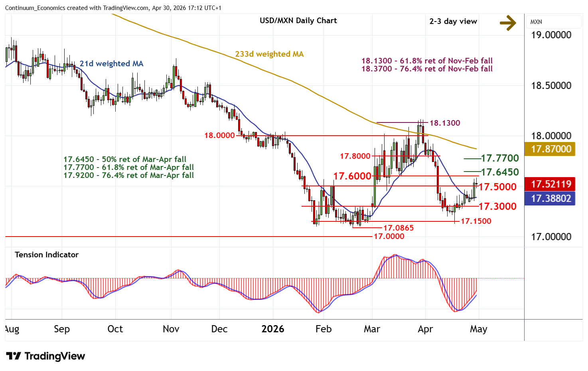Screen dimensions: 588x371
Task: Click the Tension Indicator panel title
Action: point(47,255)
